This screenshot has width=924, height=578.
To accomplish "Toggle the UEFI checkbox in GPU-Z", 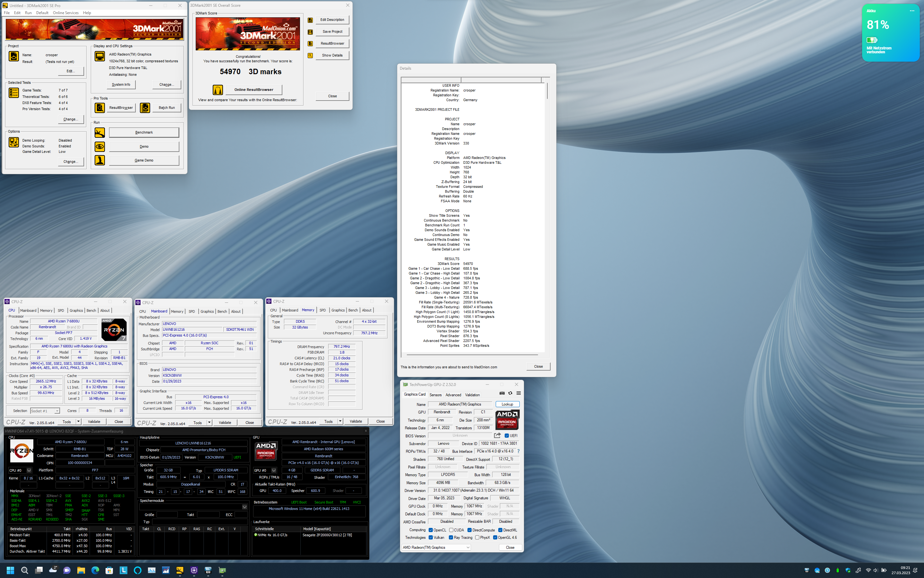I will point(507,435).
